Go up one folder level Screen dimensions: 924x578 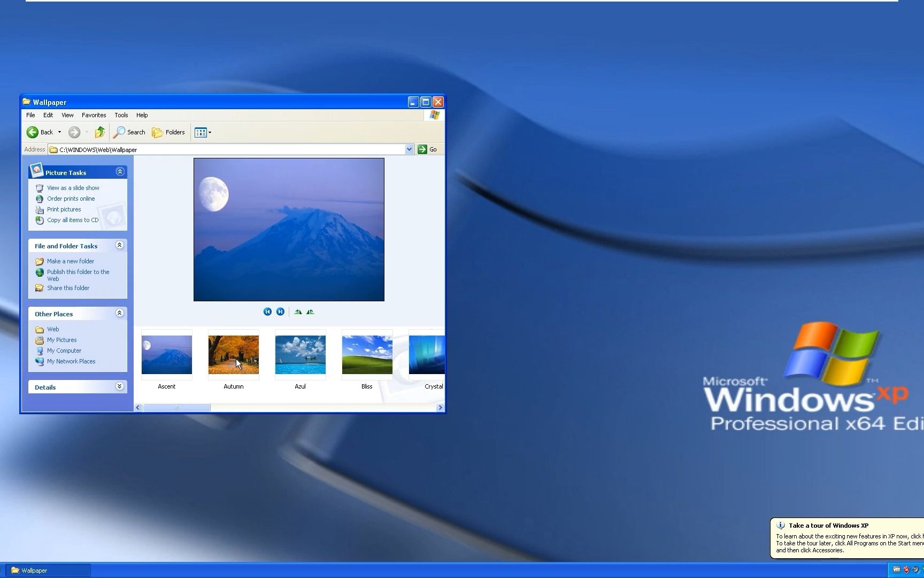pyautogui.click(x=99, y=132)
